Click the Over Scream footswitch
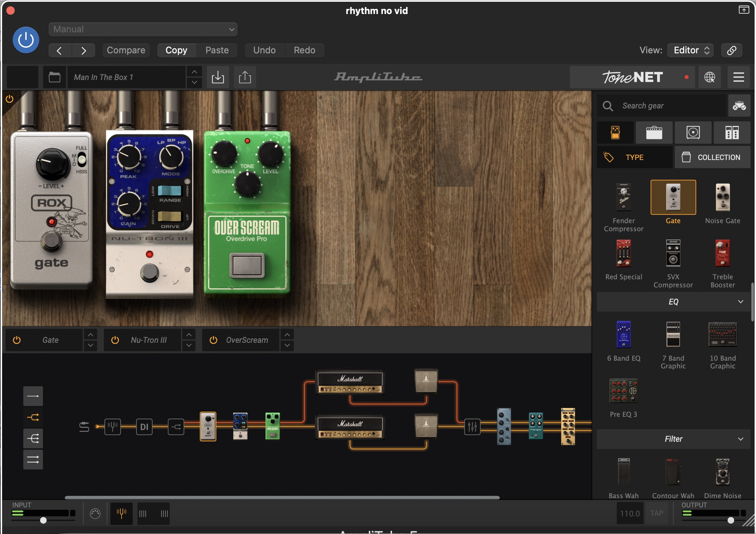756x534 pixels. [x=247, y=265]
